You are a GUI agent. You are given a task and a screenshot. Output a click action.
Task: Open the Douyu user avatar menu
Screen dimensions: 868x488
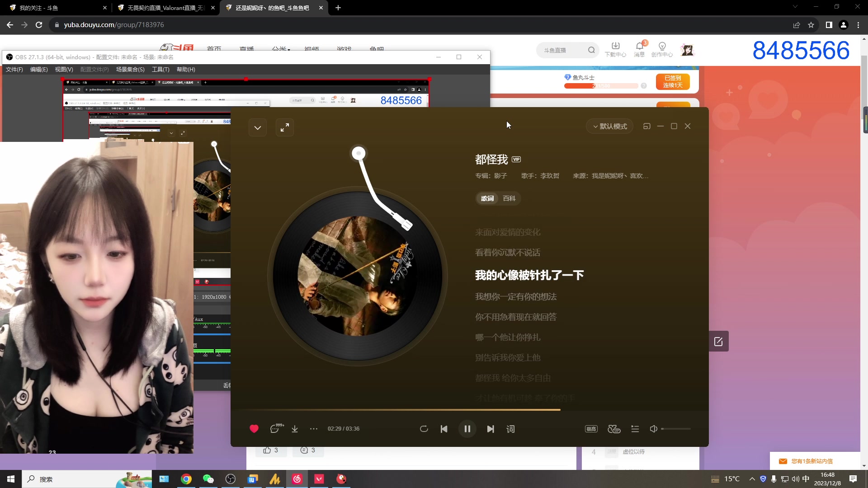687,50
